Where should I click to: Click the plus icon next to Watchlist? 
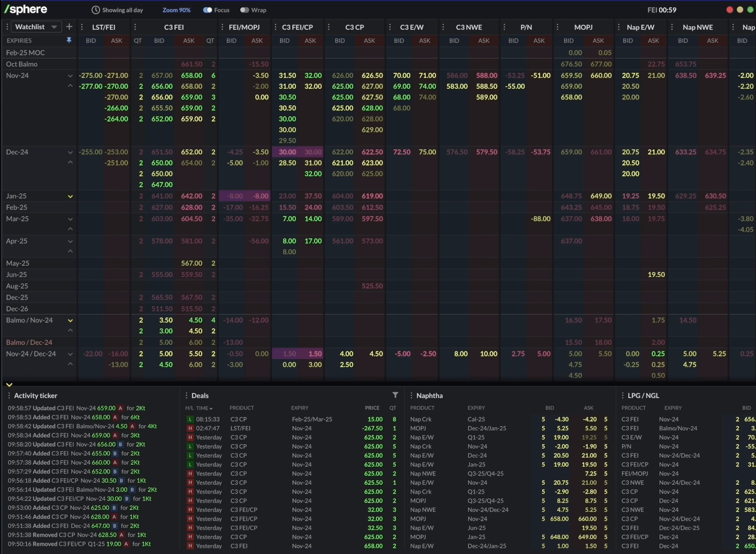[x=69, y=27]
